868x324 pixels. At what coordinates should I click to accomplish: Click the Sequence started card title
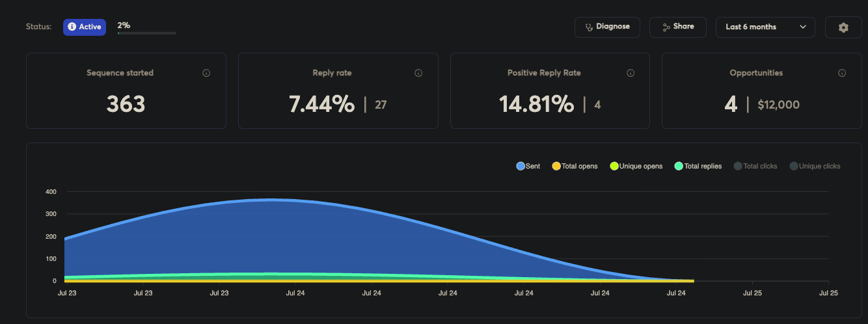[120, 73]
